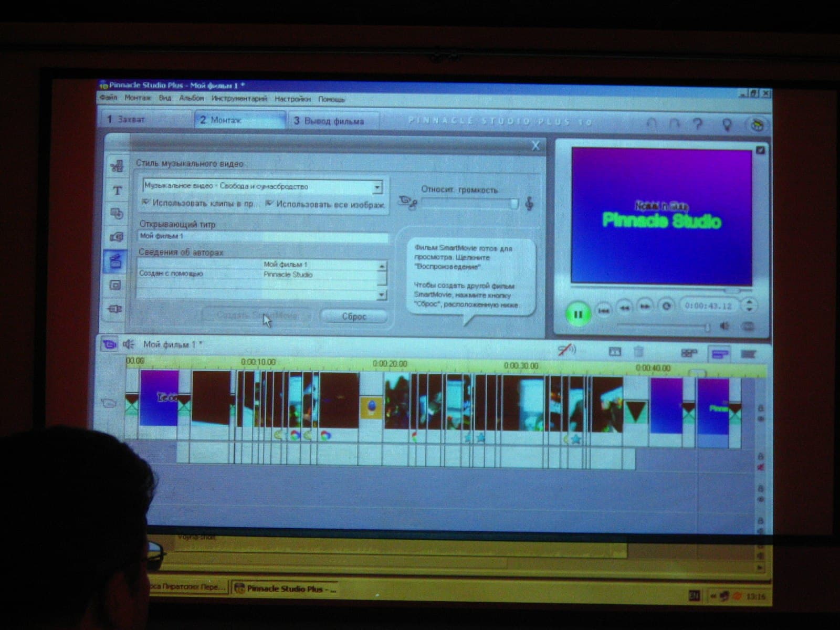Split the clip with the razor button
840x630 pixels.
tap(615, 352)
